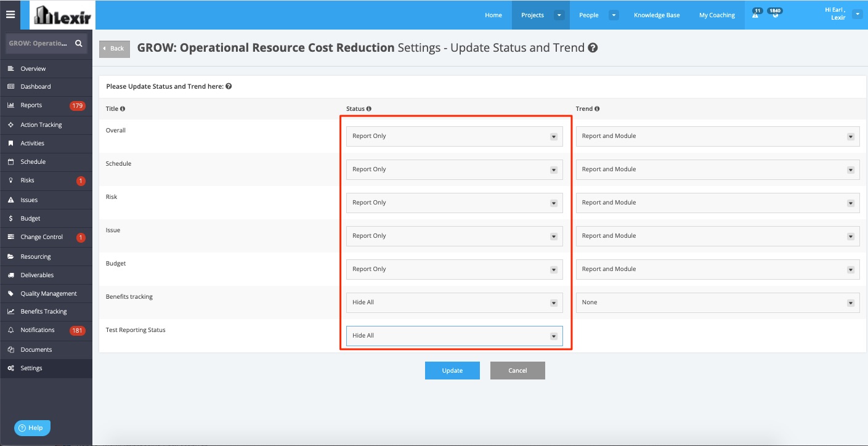The width and height of the screenshot is (868, 446).
Task: Click the blue Update button
Action: pos(452,370)
